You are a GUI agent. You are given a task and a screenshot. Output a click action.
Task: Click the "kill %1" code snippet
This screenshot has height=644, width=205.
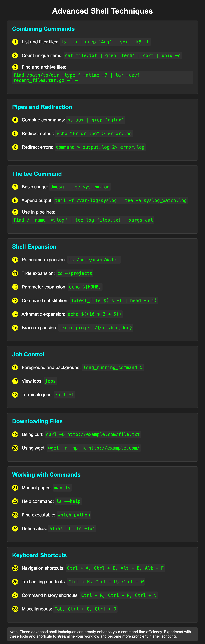[64, 395]
